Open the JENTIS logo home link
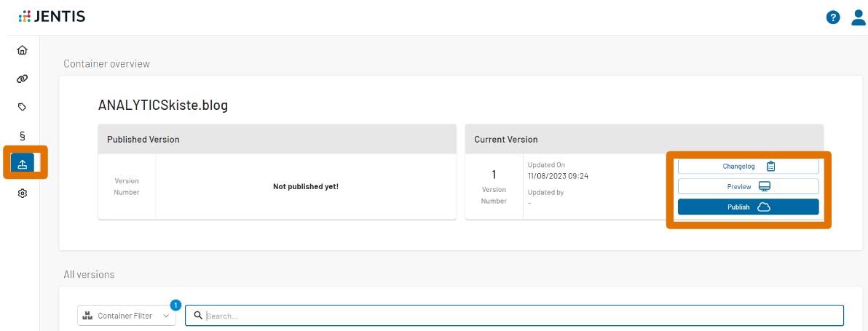The height and width of the screenshot is (331, 868). [52, 17]
